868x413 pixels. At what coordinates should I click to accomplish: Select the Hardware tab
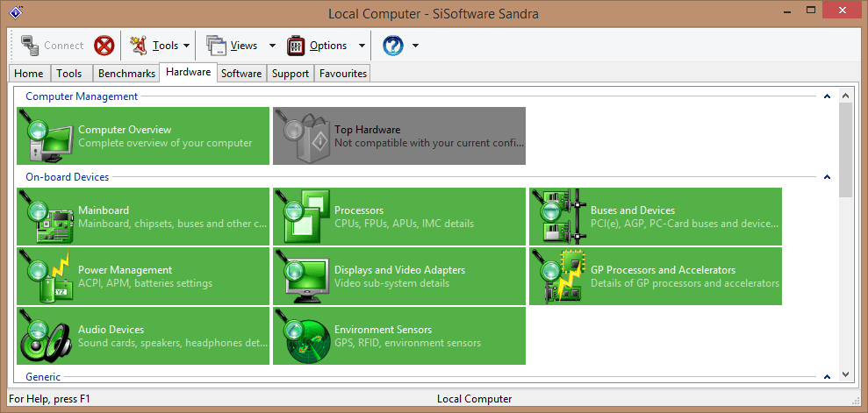point(188,72)
